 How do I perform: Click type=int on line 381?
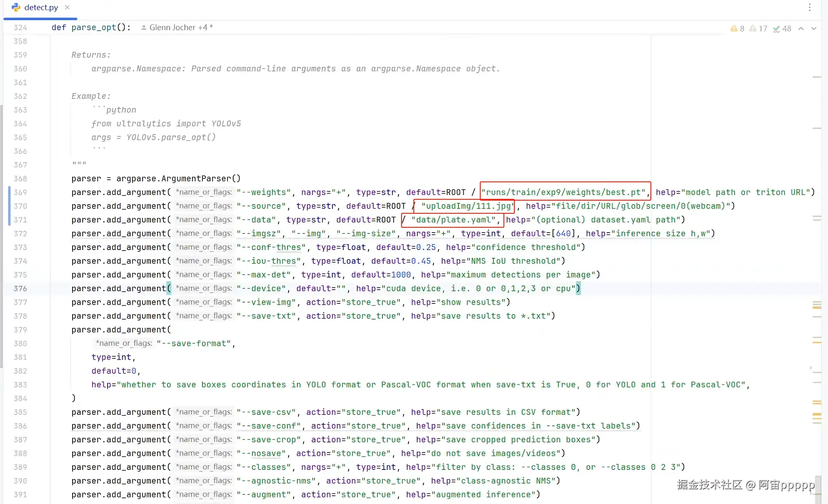tap(111, 357)
